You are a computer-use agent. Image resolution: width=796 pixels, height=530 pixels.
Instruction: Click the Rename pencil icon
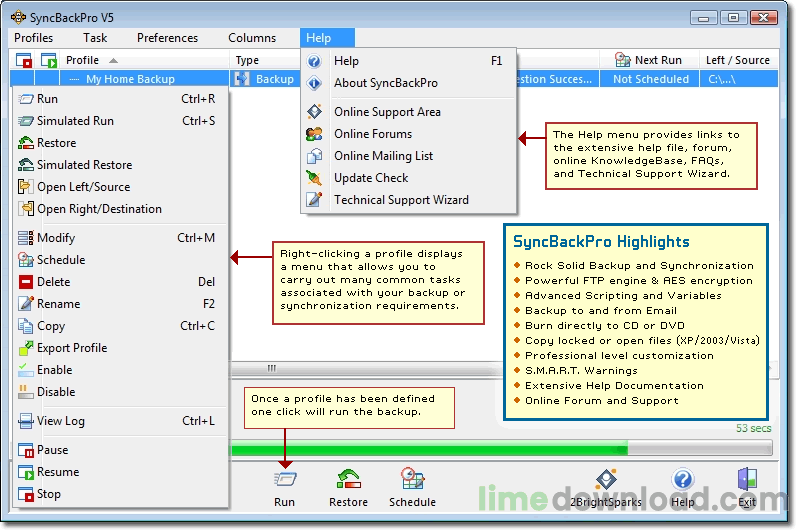point(26,304)
